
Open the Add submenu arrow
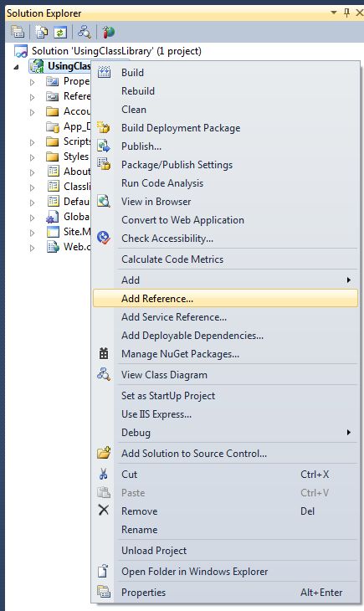coord(349,280)
